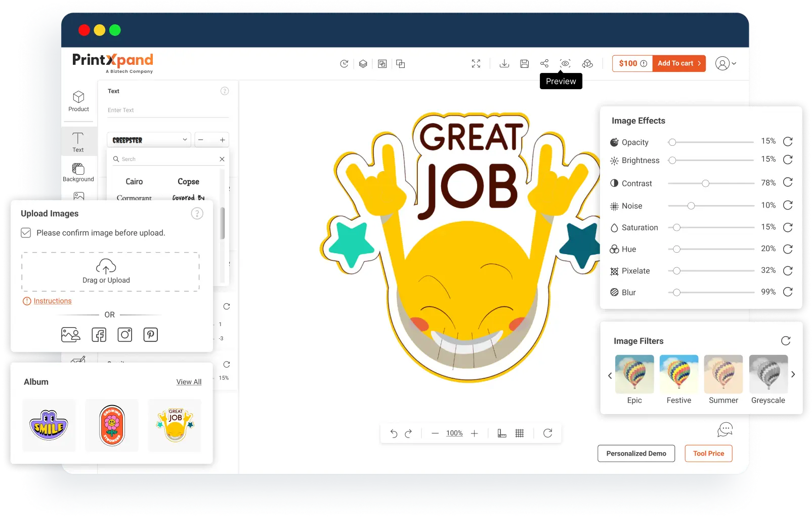
Task: Switch to the Background sidebar tab
Action: click(x=78, y=172)
